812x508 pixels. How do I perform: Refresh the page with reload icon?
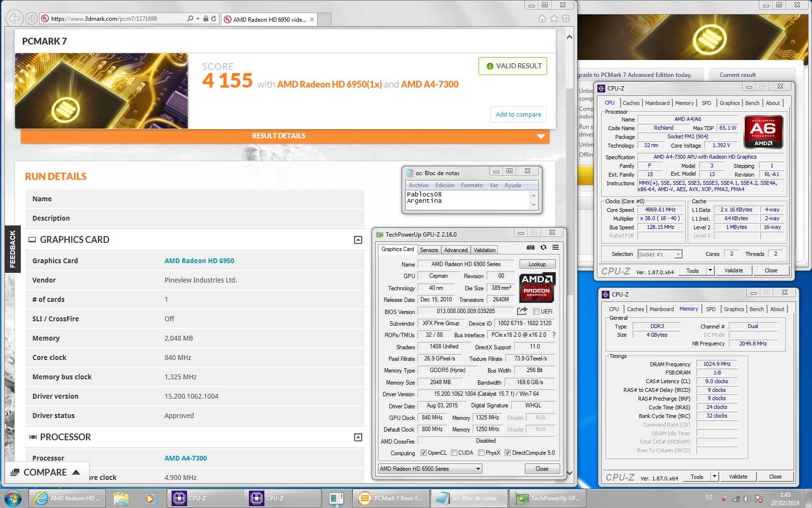(x=214, y=19)
